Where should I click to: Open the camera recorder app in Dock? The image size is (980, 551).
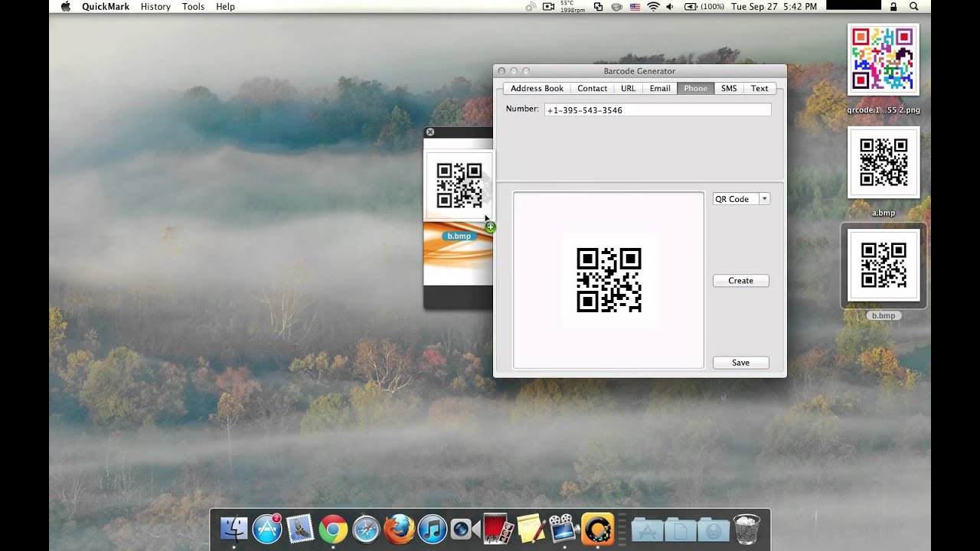(465, 529)
